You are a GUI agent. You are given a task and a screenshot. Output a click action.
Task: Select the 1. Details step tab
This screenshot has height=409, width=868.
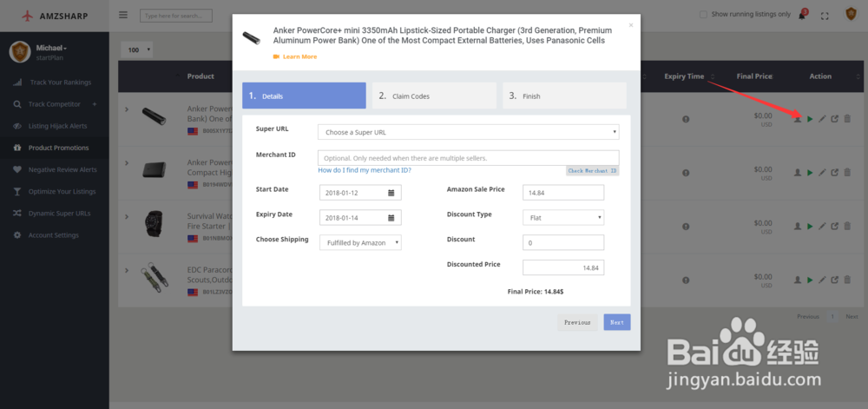[304, 96]
